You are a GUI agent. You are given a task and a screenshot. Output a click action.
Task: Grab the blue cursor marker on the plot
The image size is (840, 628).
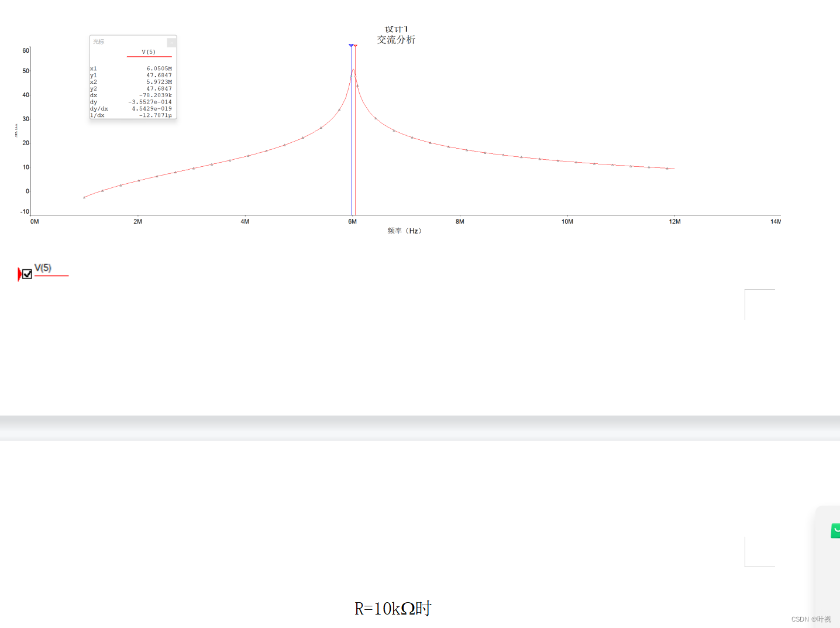(351, 45)
